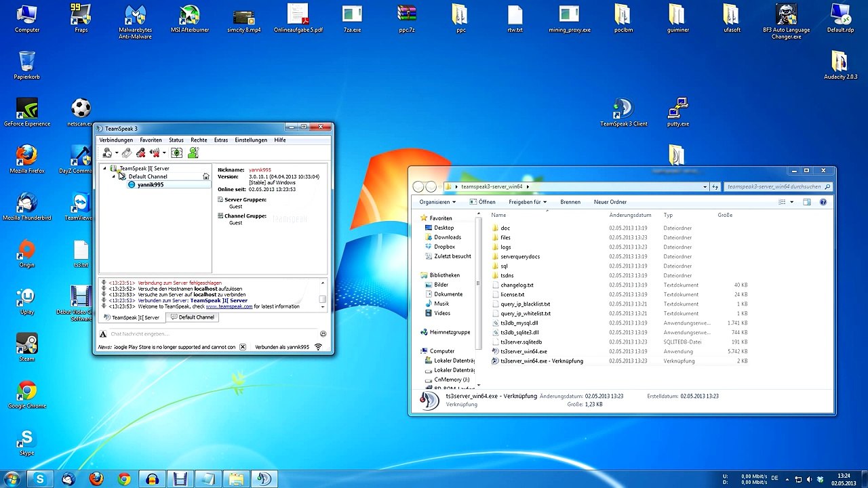Open the Rechte menu
This screenshot has height=488, width=868.
pyautogui.click(x=199, y=140)
